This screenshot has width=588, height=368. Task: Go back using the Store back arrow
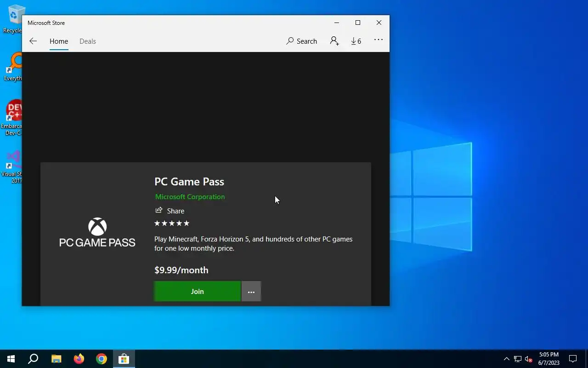click(x=33, y=41)
